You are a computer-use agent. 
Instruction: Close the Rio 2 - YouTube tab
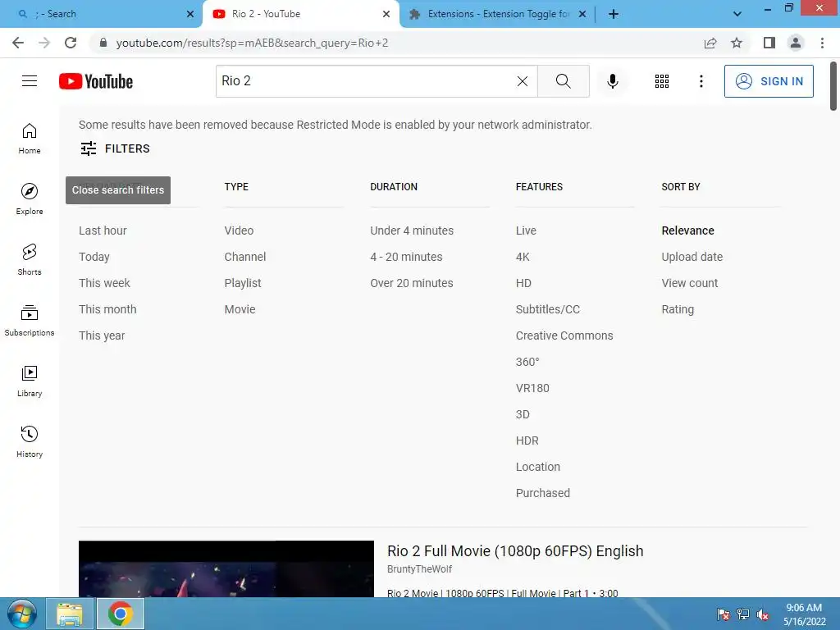click(x=386, y=14)
